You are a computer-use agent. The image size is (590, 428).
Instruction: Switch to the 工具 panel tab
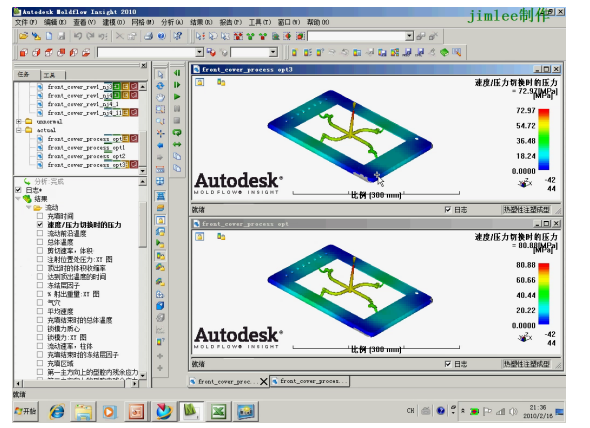49,75
